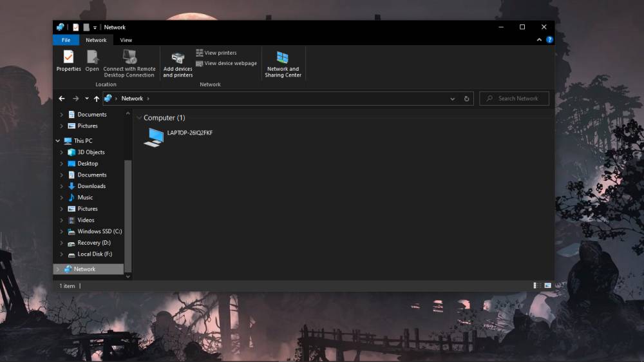Select Pictures under This PC
Image resolution: width=644 pixels, height=362 pixels.
[x=87, y=209]
